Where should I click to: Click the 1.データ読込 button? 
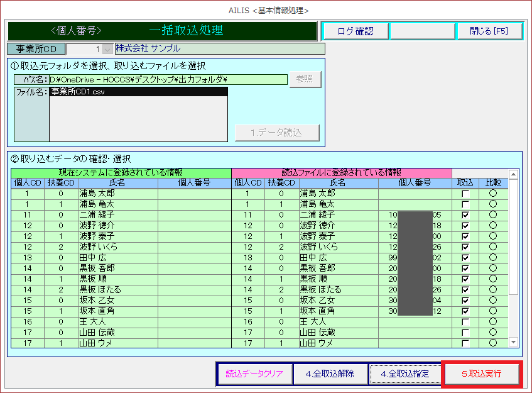pos(276,133)
